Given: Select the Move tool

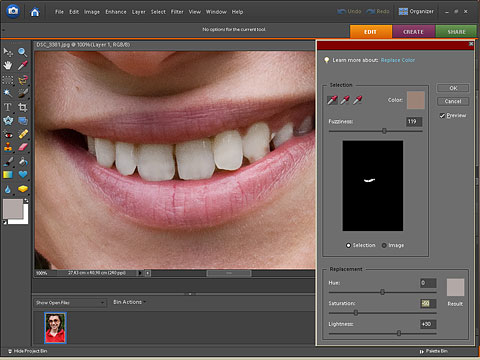Looking at the screenshot, I should [x=8, y=52].
